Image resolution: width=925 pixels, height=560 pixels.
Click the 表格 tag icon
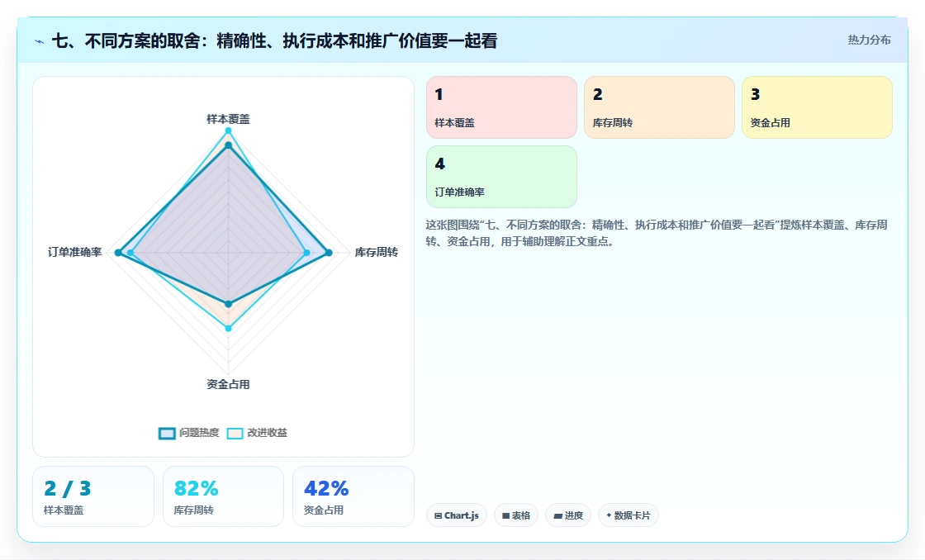point(505,515)
